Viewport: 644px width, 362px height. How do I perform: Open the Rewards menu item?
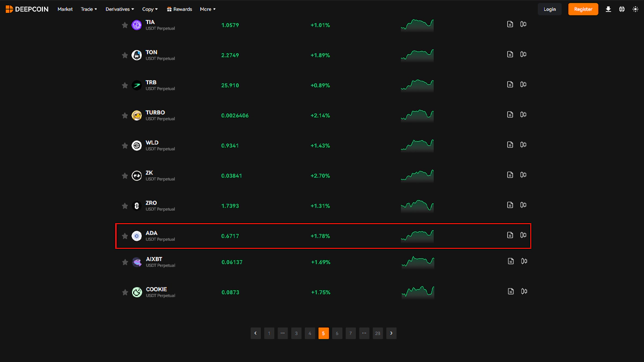point(179,9)
